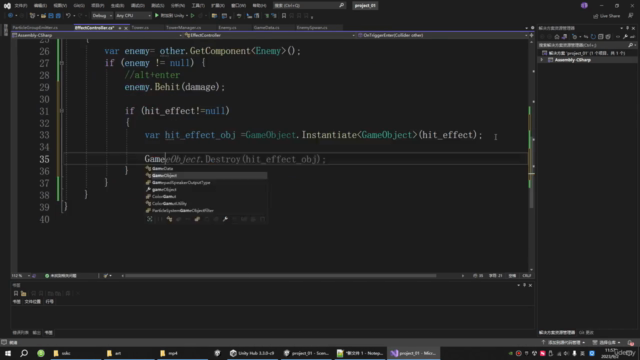Open the Debug configuration dropdown
640x360 pixels.
tap(102, 16)
